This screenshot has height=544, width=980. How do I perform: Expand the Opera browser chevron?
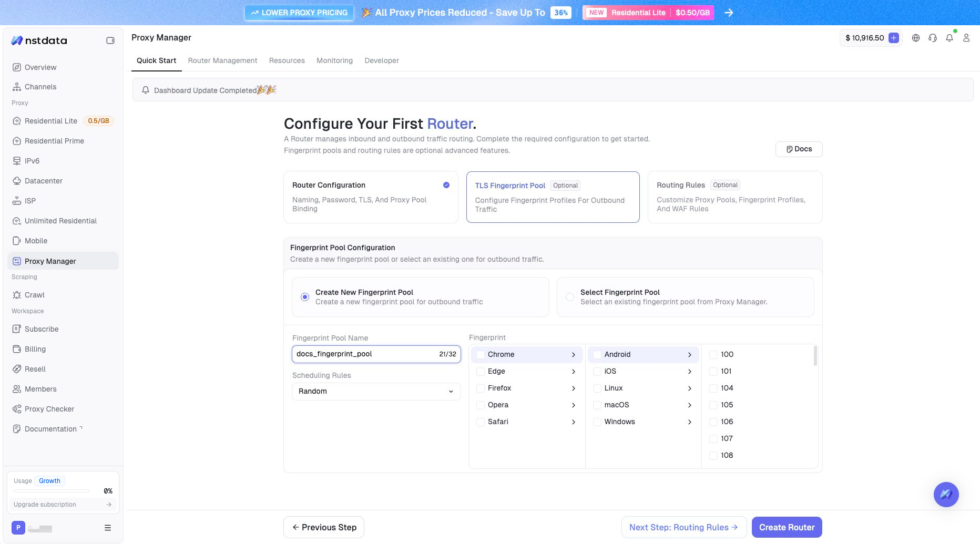pos(574,405)
